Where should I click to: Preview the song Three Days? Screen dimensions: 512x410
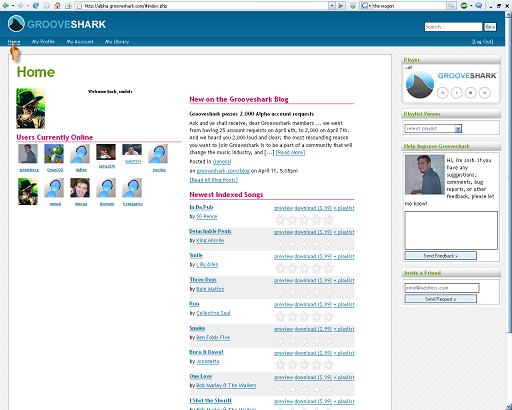[283, 280]
